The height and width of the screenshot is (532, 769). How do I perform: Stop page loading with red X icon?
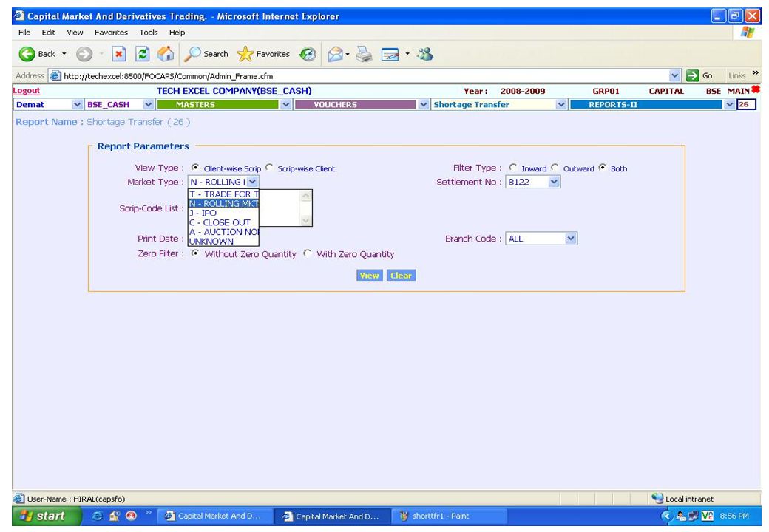coord(119,54)
